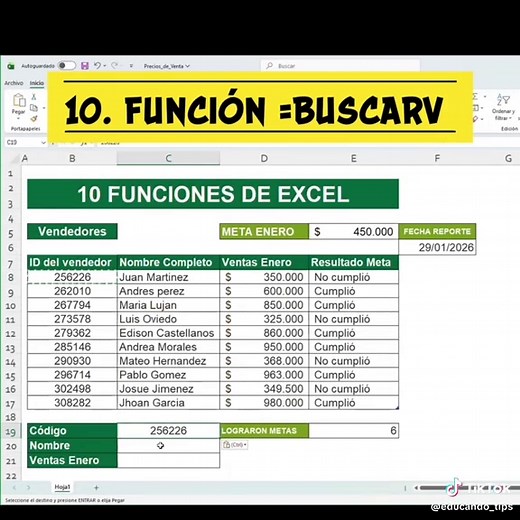Click the 'ID del vendedor' column header

(x=72, y=262)
